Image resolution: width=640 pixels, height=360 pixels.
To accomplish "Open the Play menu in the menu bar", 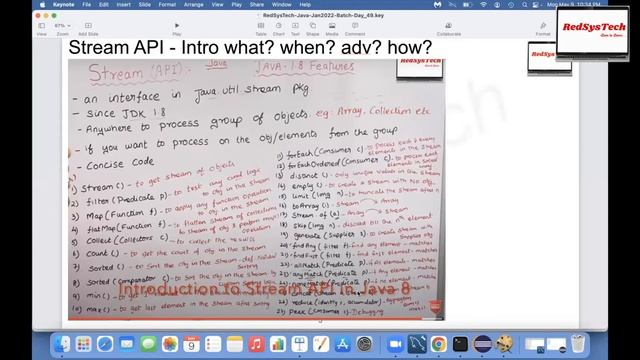I will coord(237,4).
